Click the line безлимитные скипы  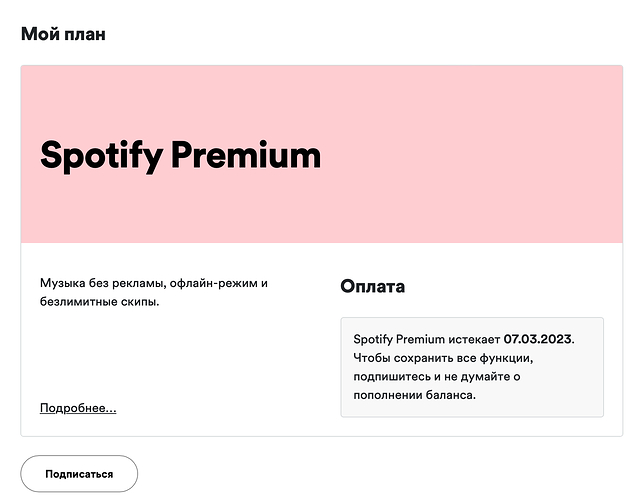(x=99, y=302)
